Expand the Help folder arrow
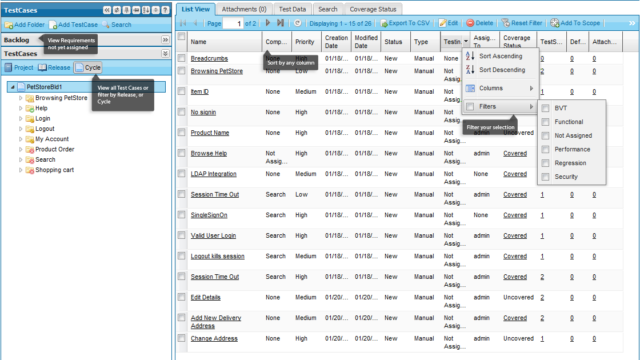The image size is (640, 360). pos(20,108)
